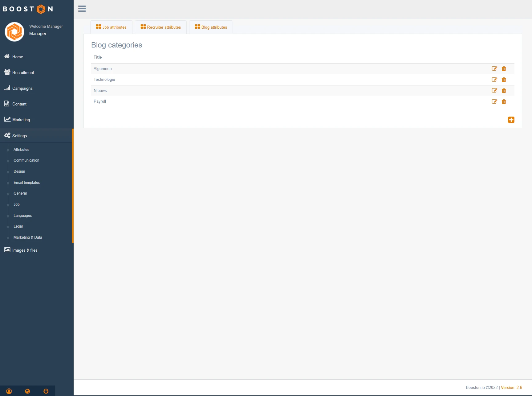The image size is (532, 396).
Task: Go to Languages settings page
Action: pos(23,216)
